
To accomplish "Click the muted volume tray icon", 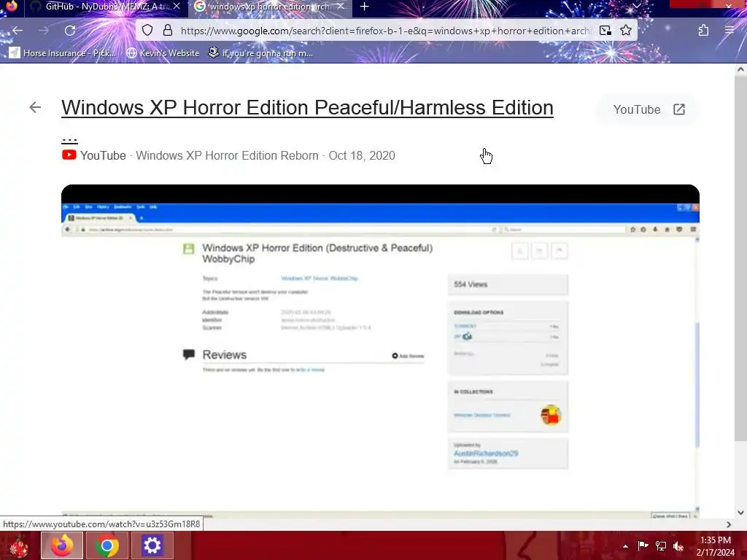I will coord(678,546).
